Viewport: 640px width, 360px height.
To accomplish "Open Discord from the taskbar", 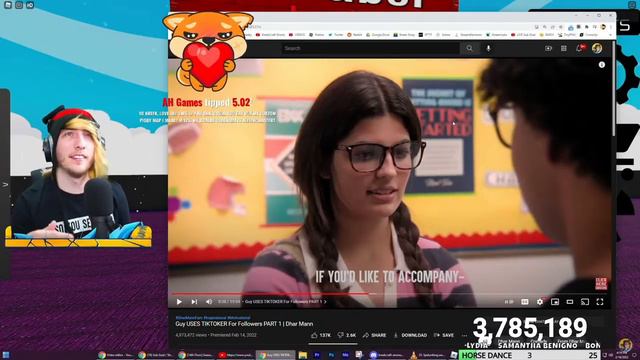I will coord(386,355).
